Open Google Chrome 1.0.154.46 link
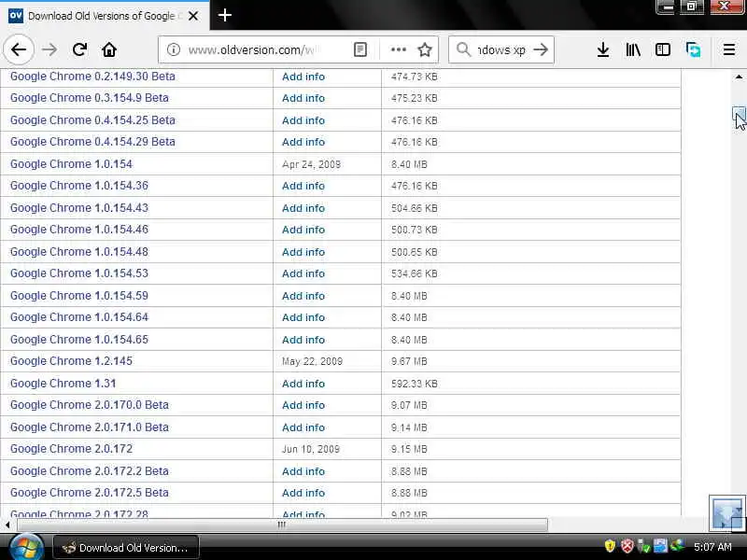The height and width of the screenshot is (560, 747). pos(79,229)
